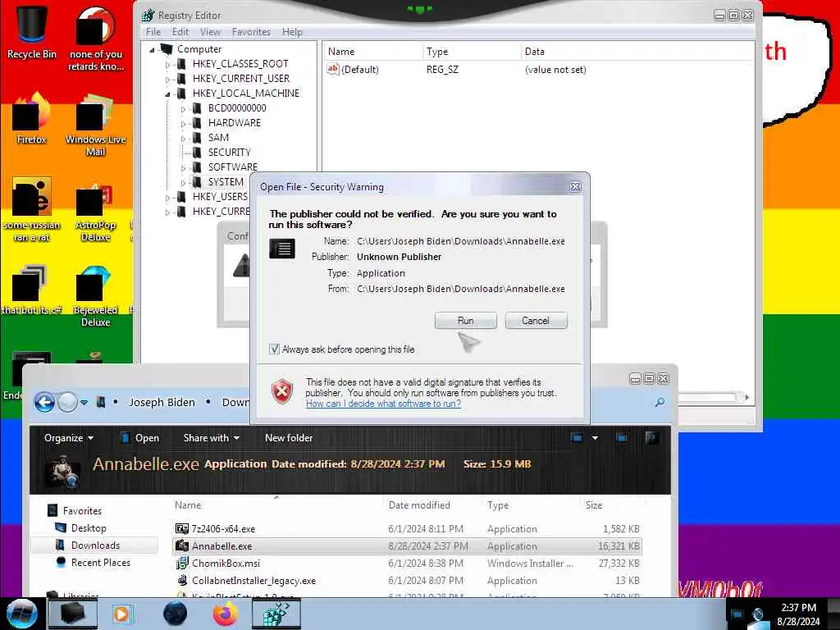
Task: Open the recent locations arrow beside Forward
Action: click(84, 402)
